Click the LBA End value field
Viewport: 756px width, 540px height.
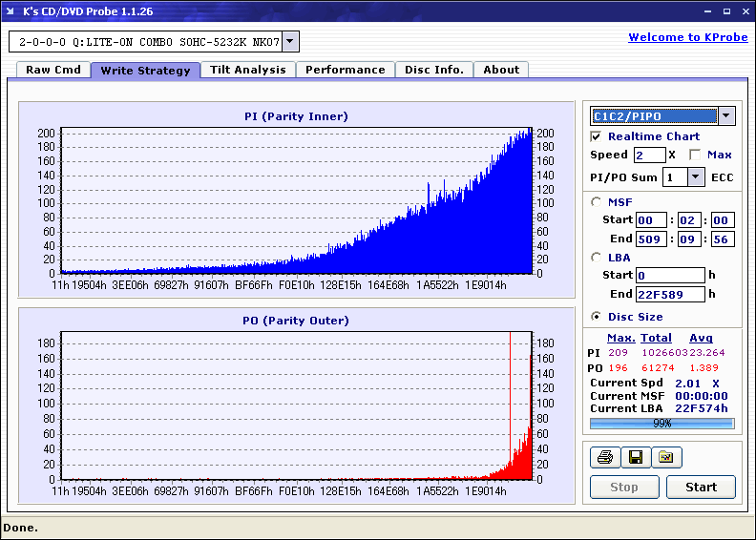point(670,294)
